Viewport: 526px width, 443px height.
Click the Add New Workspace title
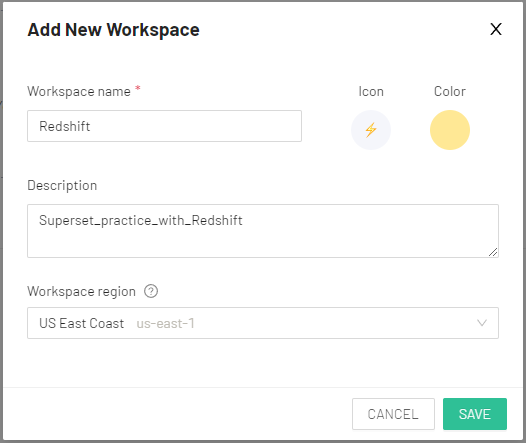[113, 30]
